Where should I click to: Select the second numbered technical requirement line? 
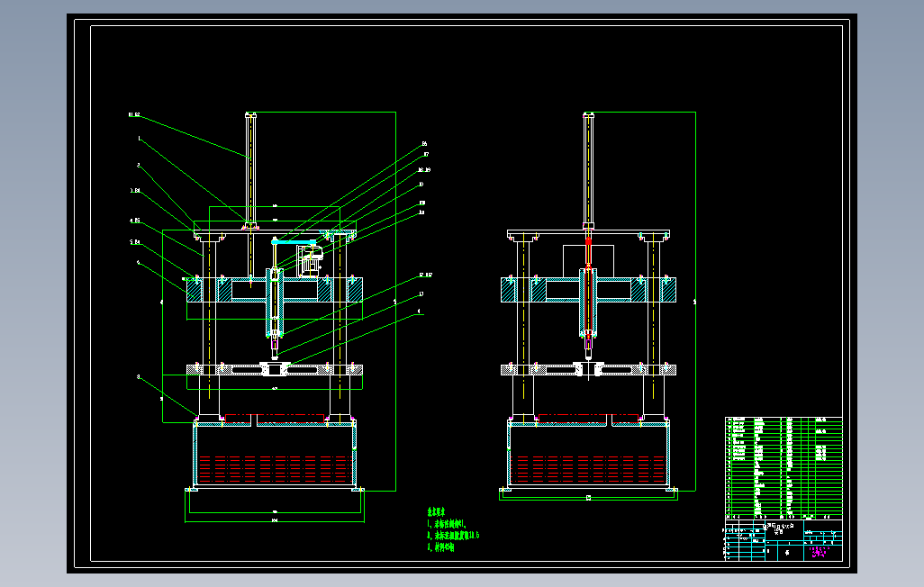453,535
